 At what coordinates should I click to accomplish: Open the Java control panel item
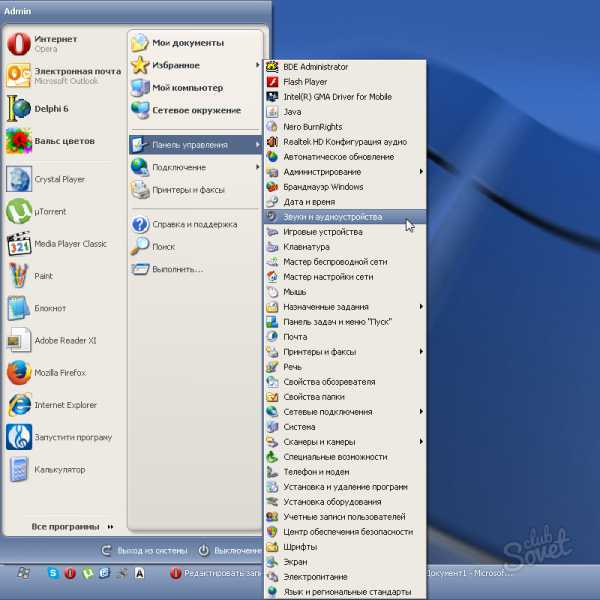(x=345, y=112)
